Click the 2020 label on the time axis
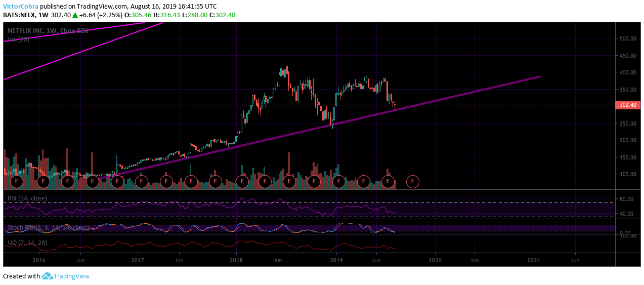Image resolution: width=644 pixels, height=285 pixels. coord(435,260)
